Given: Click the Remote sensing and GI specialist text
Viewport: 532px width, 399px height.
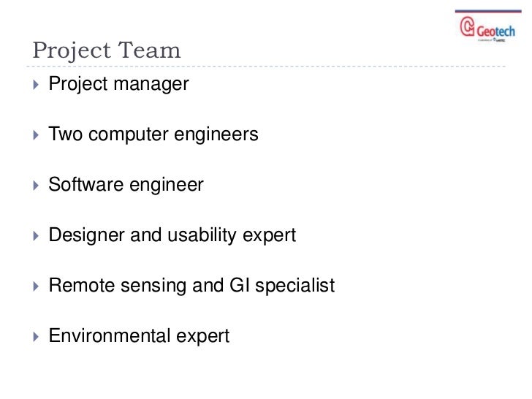Looking at the screenshot, I should point(191,285).
